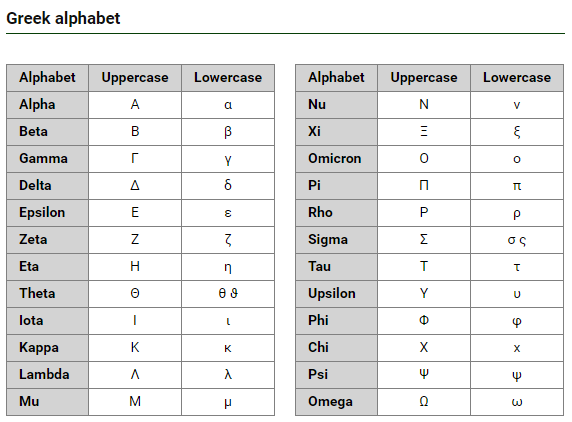572x422 pixels.
Task: Click the Omicron row label
Action: pos(335,158)
